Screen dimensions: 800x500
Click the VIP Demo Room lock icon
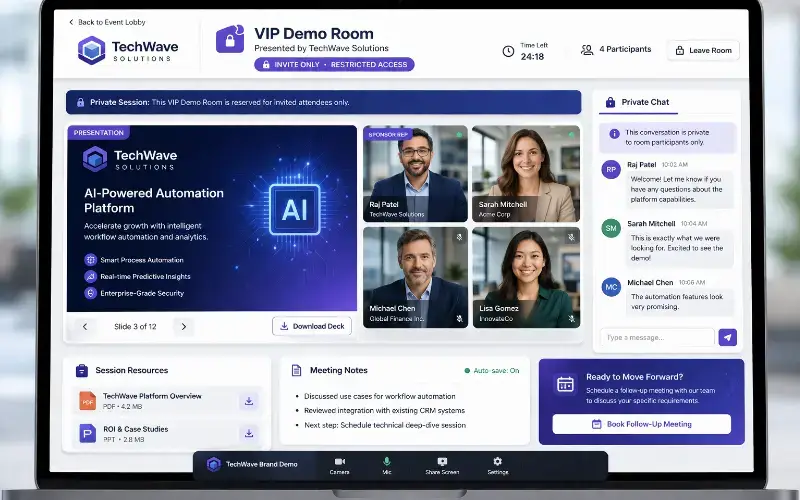(x=230, y=39)
